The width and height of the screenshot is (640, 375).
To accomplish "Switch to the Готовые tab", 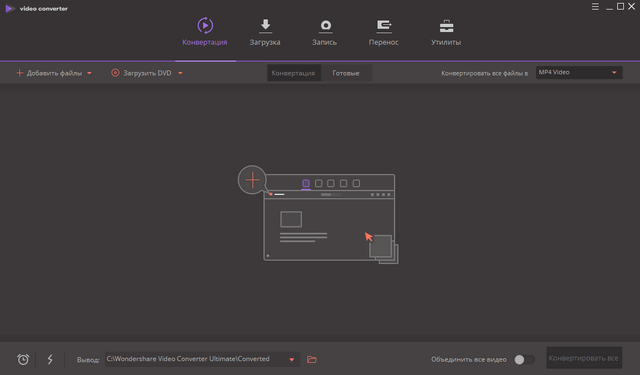I will click(x=346, y=73).
